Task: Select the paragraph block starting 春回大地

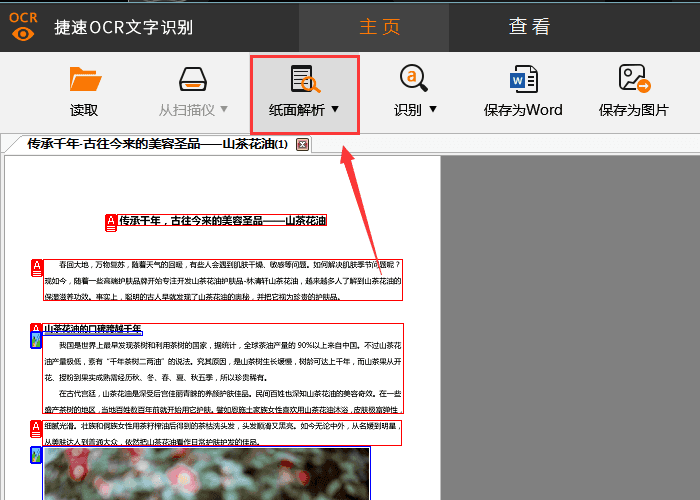Action: [223, 280]
